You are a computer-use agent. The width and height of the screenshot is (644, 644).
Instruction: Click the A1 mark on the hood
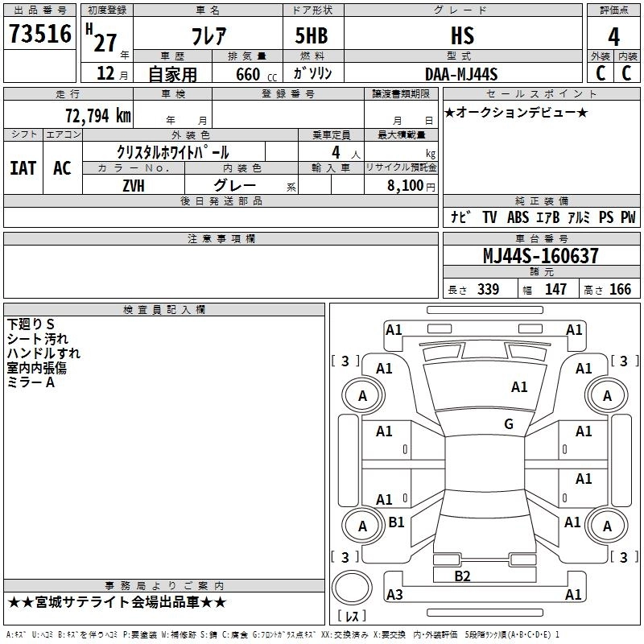click(519, 387)
